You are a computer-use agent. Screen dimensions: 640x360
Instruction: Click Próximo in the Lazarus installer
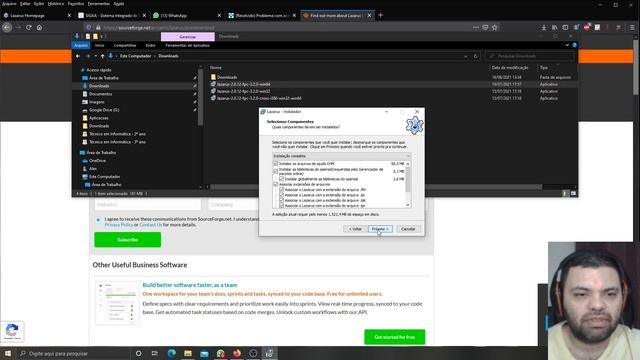(380, 229)
